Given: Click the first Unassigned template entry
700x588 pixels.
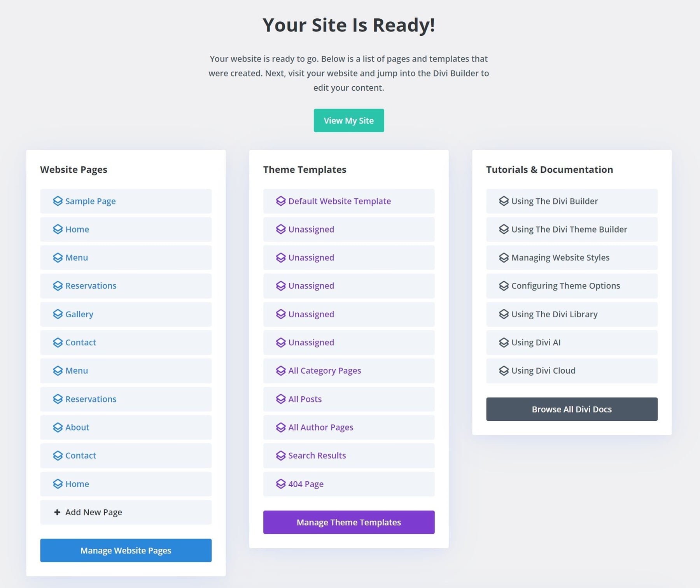Looking at the screenshot, I should point(311,229).
